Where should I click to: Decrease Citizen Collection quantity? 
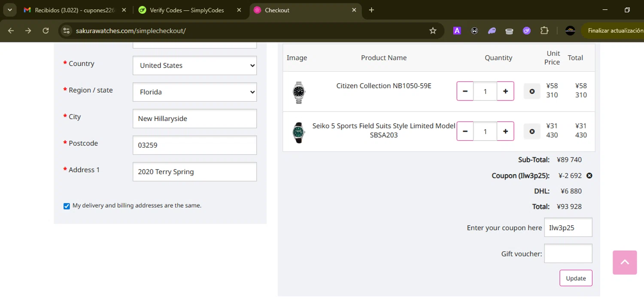(x=465, y=91)
